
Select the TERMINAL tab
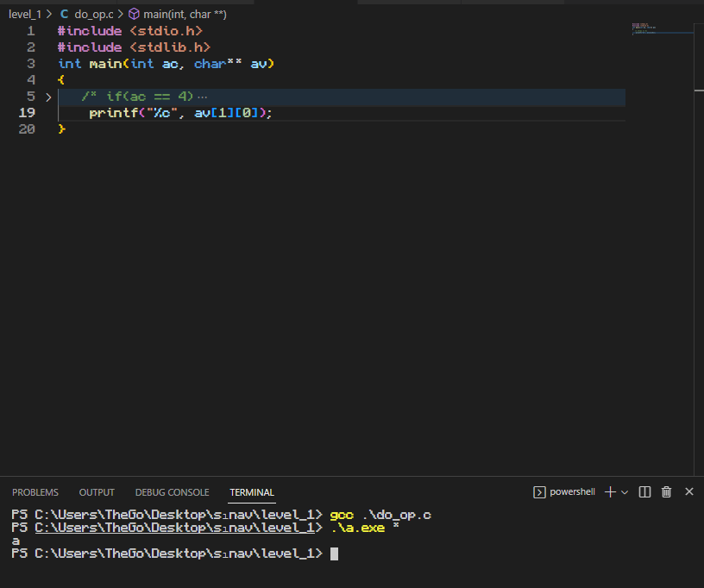(x=252, y=492)
